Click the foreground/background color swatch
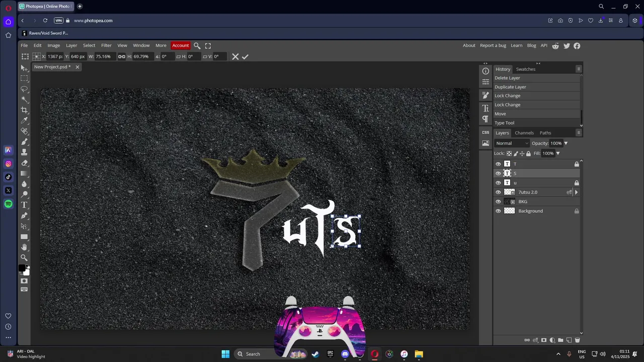 (x=24, y=270)
